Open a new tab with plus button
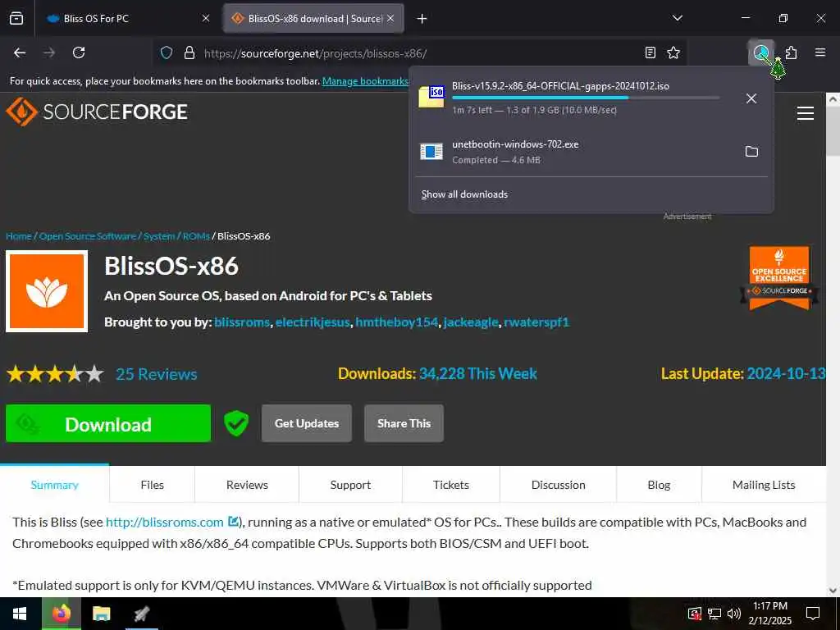 click(x=422, y=19)
